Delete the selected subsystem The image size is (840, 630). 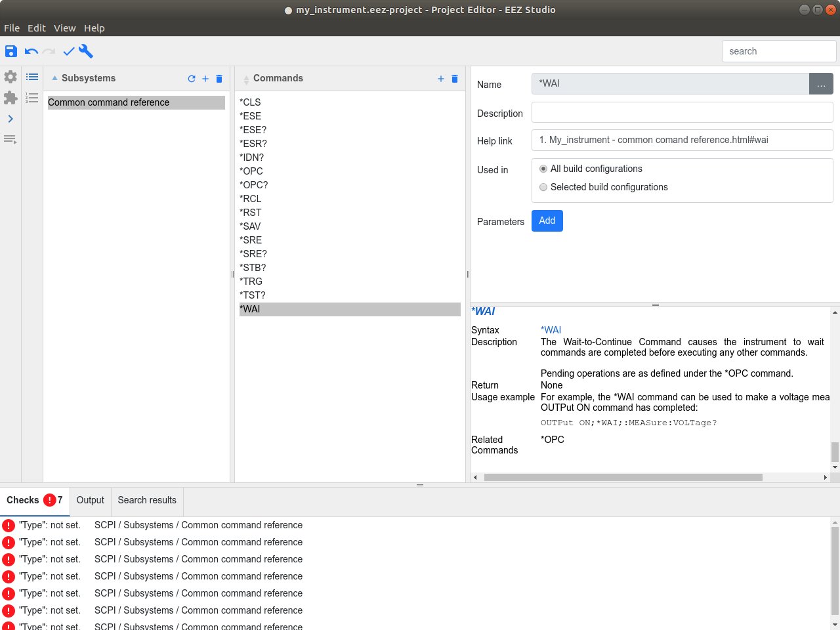pyautogui.click(x=219, y=79)
